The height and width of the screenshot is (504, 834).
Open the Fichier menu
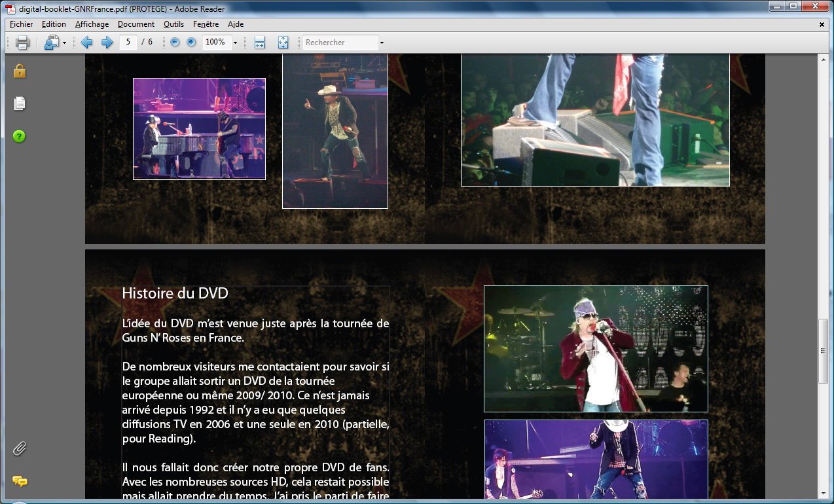22,24
